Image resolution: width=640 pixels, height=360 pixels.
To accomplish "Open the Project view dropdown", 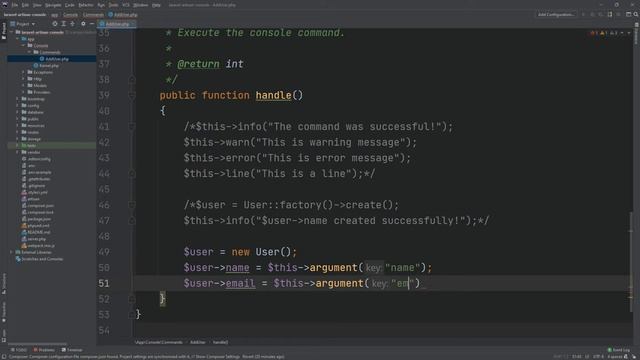I will click(x=23, y=24).
